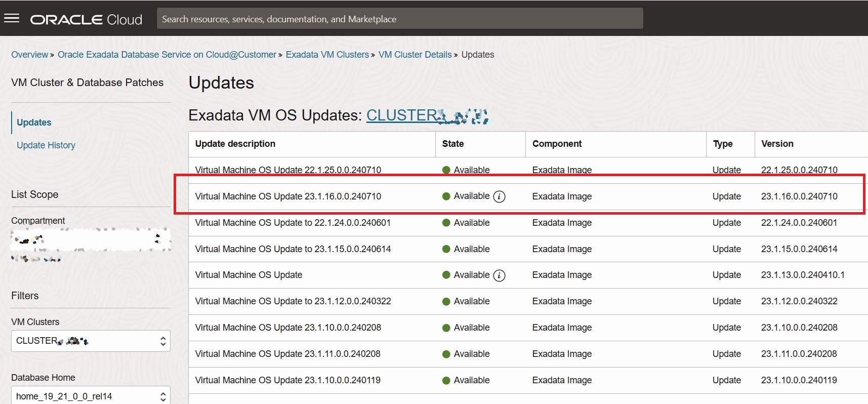The width and height of the screenshot is (868, 404).
Task: Click version cell 23.1.13.0.0.240410.1
Action: pyautogui.click(x=803, y=275)
